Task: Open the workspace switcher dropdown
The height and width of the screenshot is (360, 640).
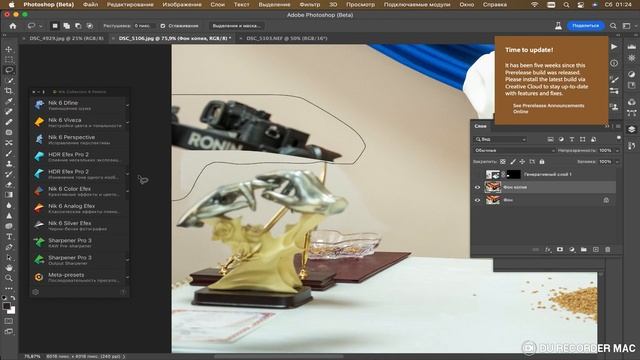Action: coord(628,26)
